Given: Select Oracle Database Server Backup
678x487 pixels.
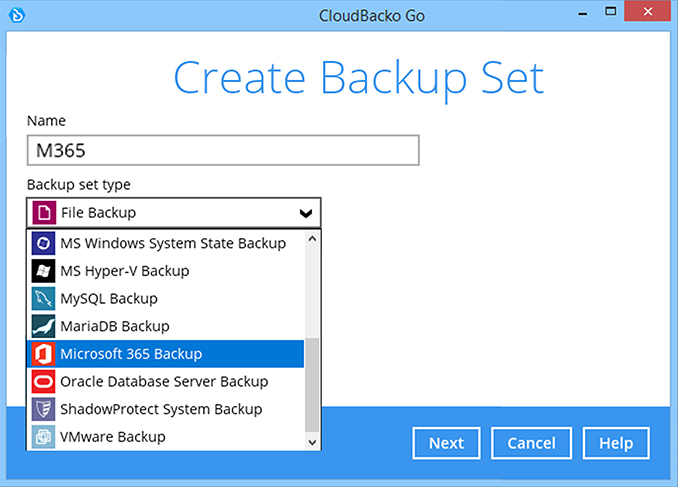Looking at the screenshot, I should pos(166,382).
